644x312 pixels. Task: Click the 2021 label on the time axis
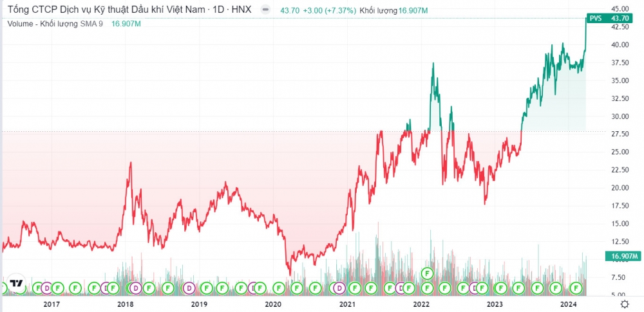(x=347, y=304)
